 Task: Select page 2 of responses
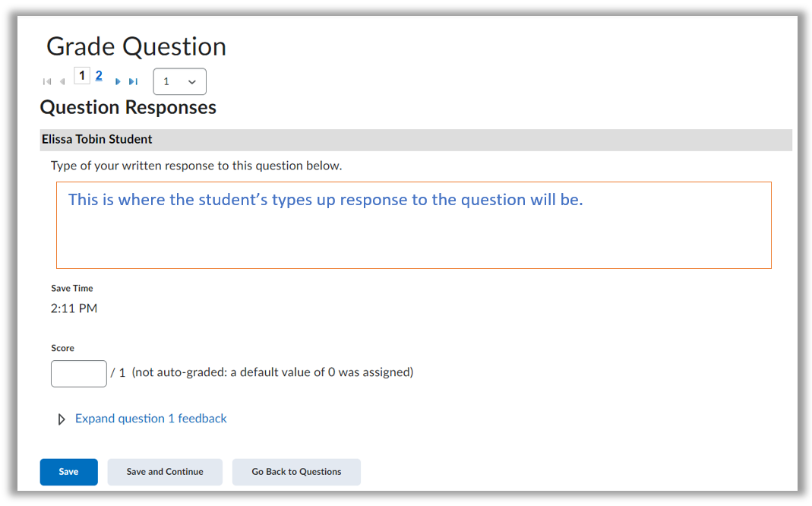tap(98, 75)
